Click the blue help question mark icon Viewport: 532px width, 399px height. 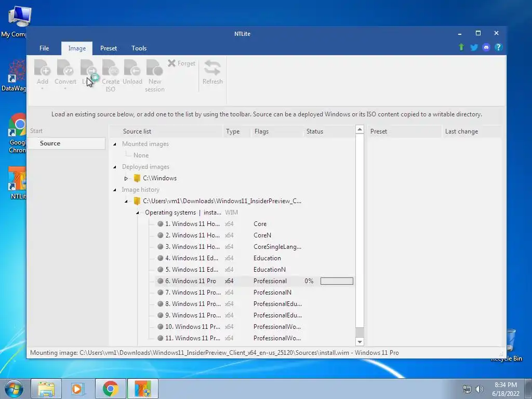coord(498,47)
